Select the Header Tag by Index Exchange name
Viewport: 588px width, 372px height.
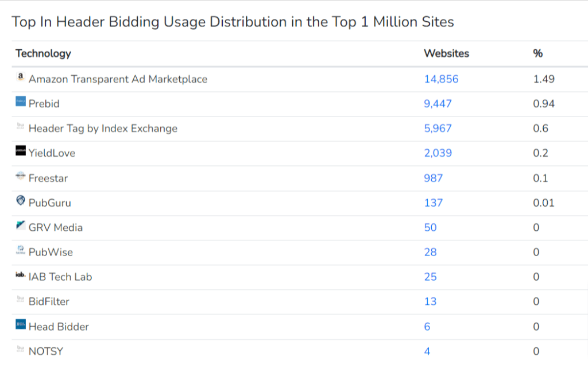click(x=103, y=129)
